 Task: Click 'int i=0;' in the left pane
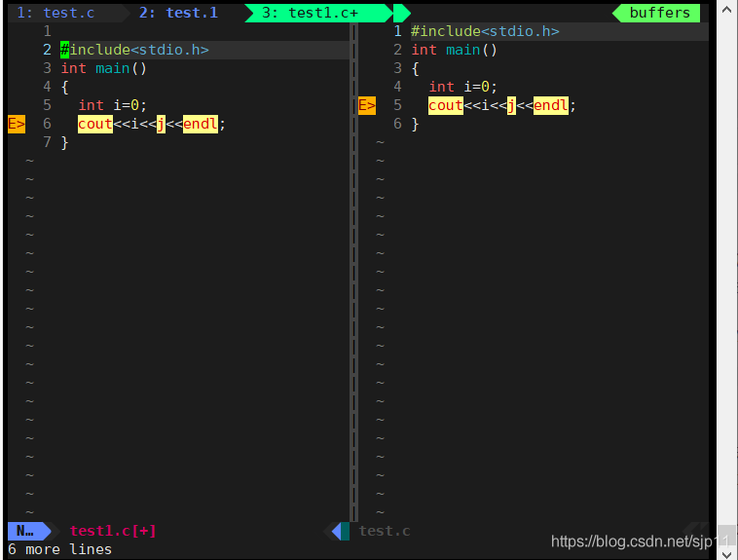click(113, 105)
